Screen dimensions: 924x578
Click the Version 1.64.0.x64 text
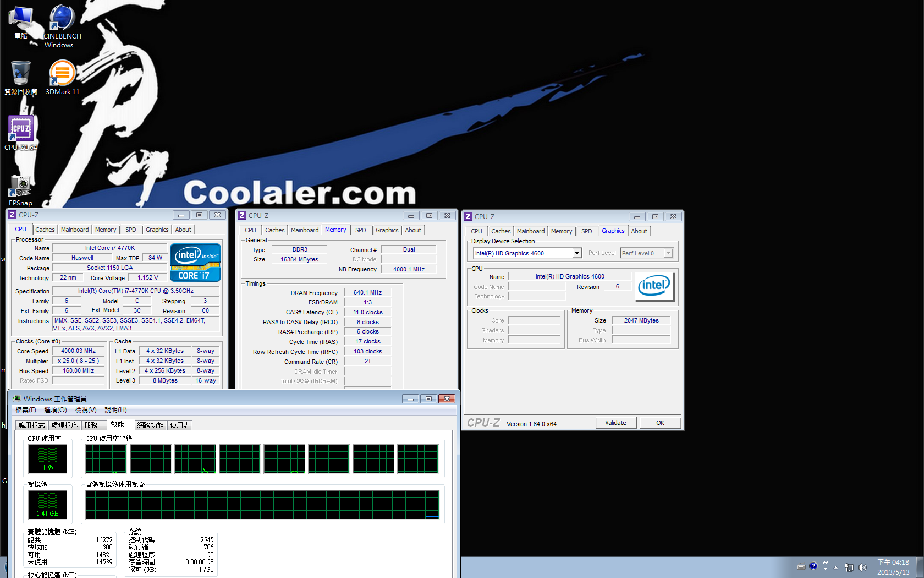point(531,424)
